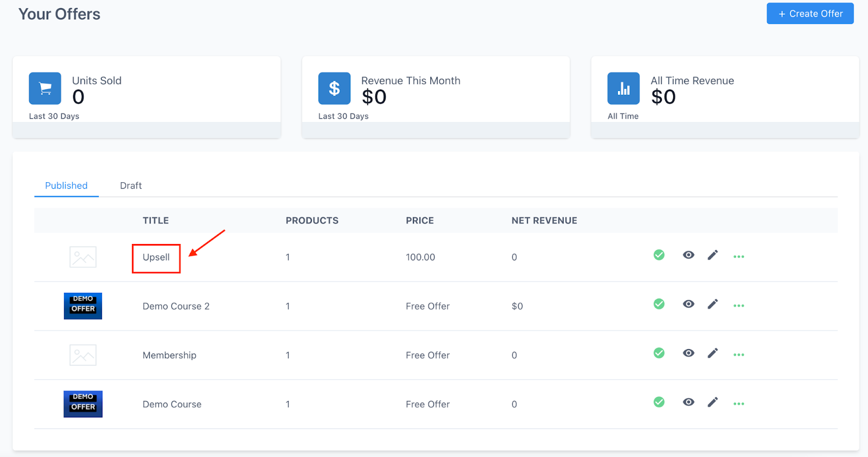Click the eye icon for Demo Course 2
Image resolution: width=868 pixels, height=457 pixels.
(688, 304)
